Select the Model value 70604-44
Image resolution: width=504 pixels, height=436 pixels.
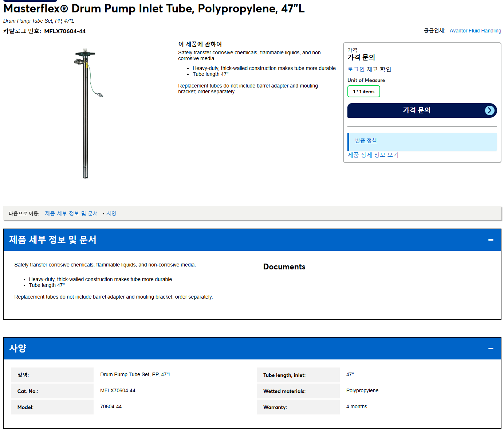pyautogui.click(x=111, y=407)
